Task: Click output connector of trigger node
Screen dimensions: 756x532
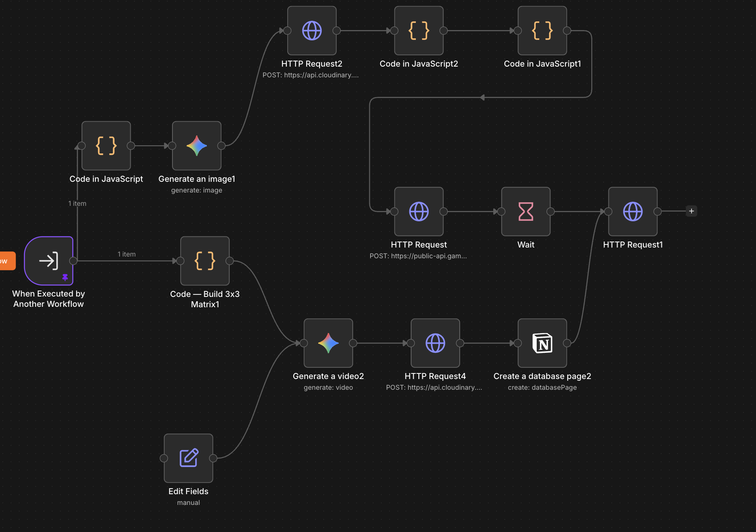Action: click(x=74, y=261)
